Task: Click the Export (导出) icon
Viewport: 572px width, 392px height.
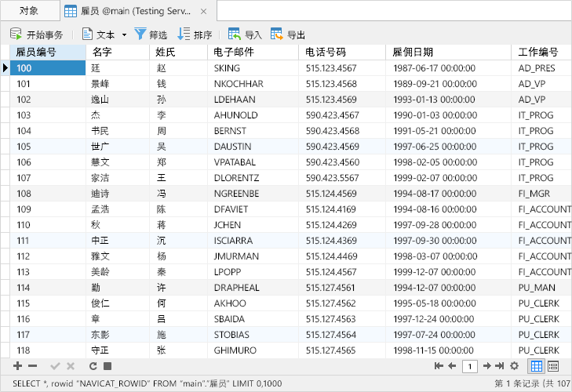Action: (276, 34)
